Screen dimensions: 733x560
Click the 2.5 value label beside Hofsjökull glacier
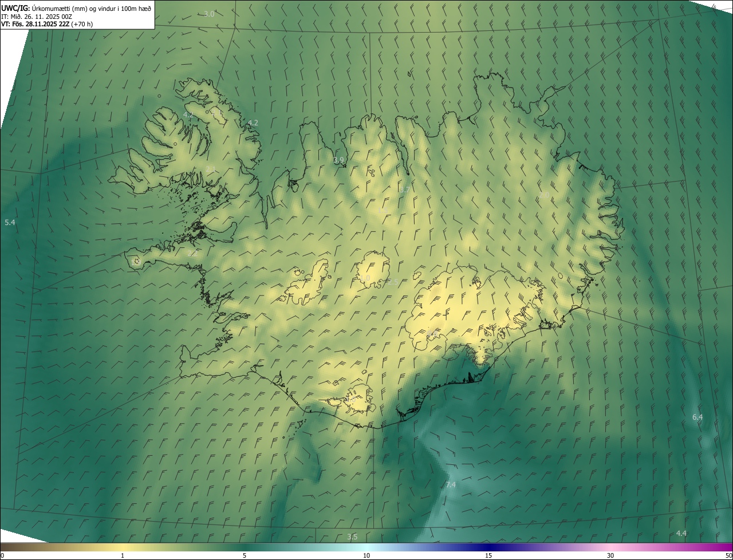coord(393,282)
